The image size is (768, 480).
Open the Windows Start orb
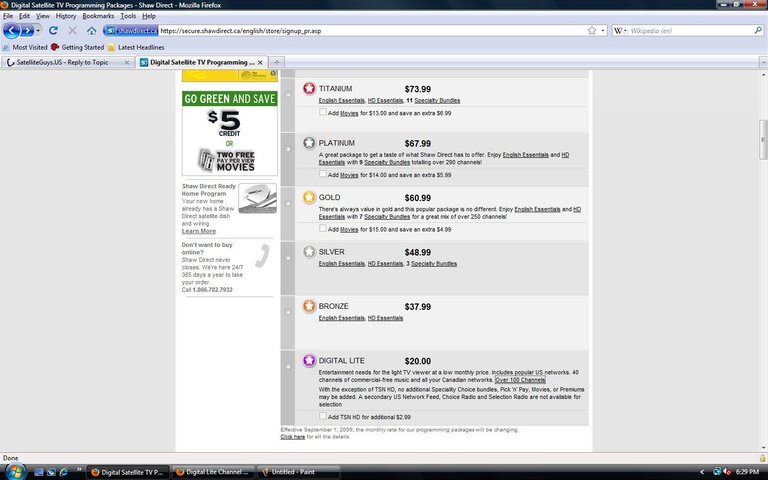point(15,472)
